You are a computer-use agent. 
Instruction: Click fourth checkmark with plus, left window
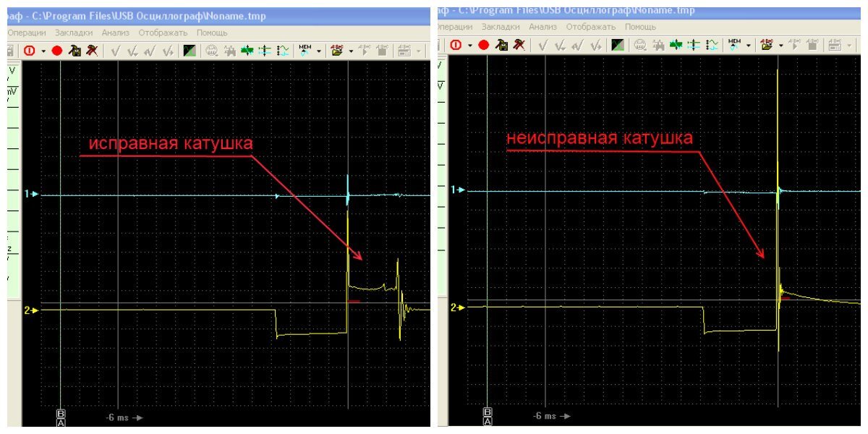tap(168, 51)
